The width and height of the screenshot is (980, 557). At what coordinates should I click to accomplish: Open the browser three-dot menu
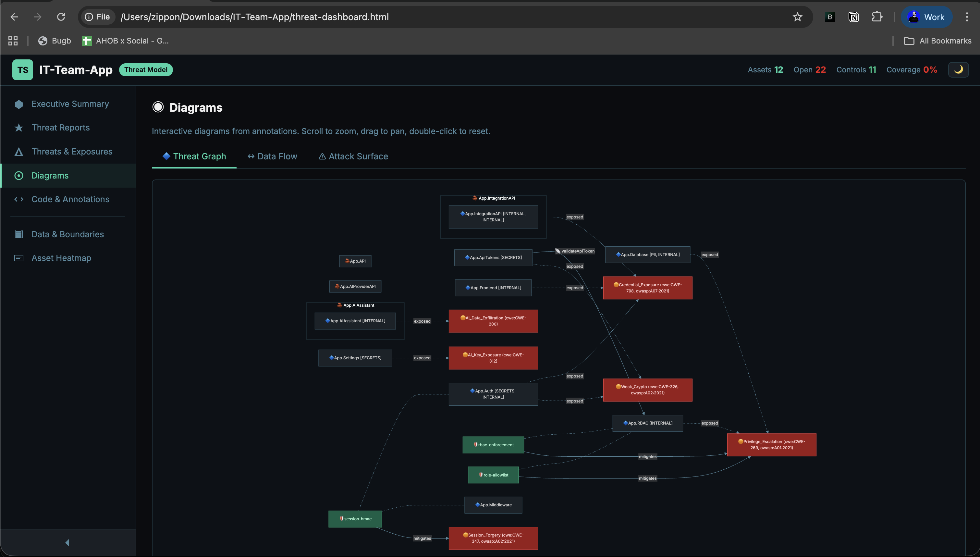point(967,17)
